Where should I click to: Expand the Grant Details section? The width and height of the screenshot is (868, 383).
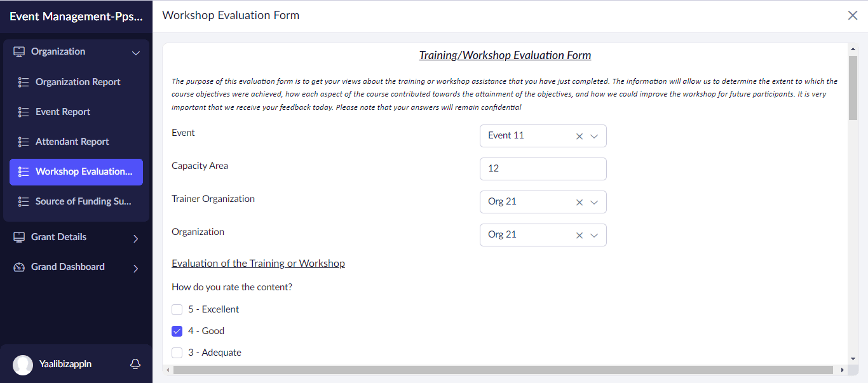point(135,239)
